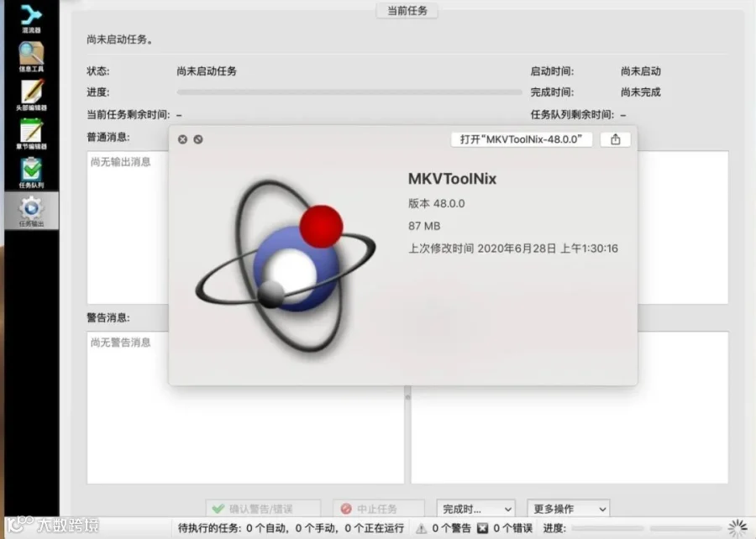
Task: Click the 尚未启动任务 status value
Action: 207,71
